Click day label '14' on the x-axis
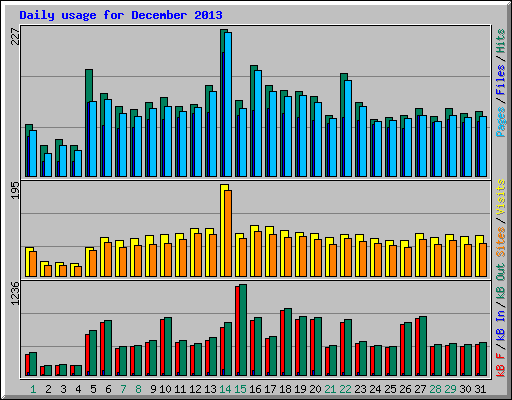 (225, 389)
